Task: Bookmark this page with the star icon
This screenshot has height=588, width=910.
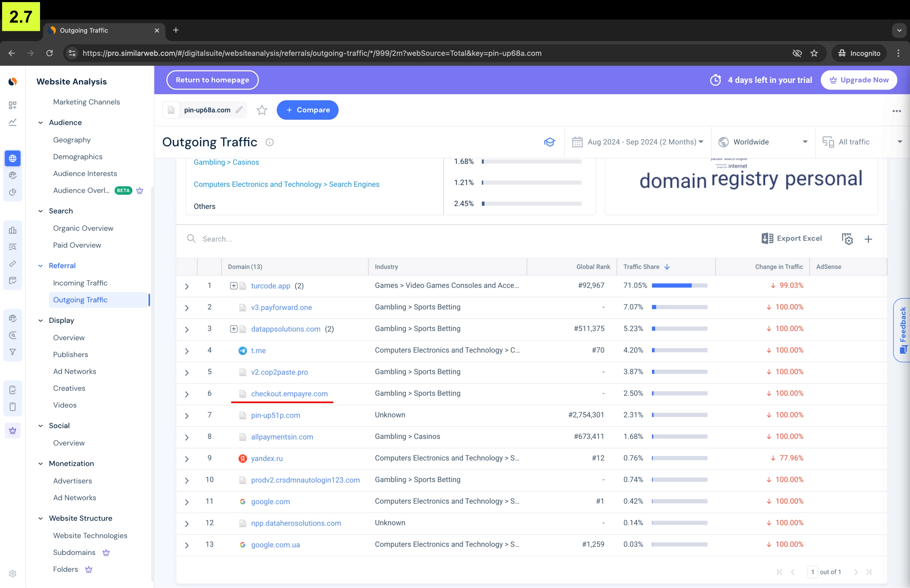Action: click(814, 53)
